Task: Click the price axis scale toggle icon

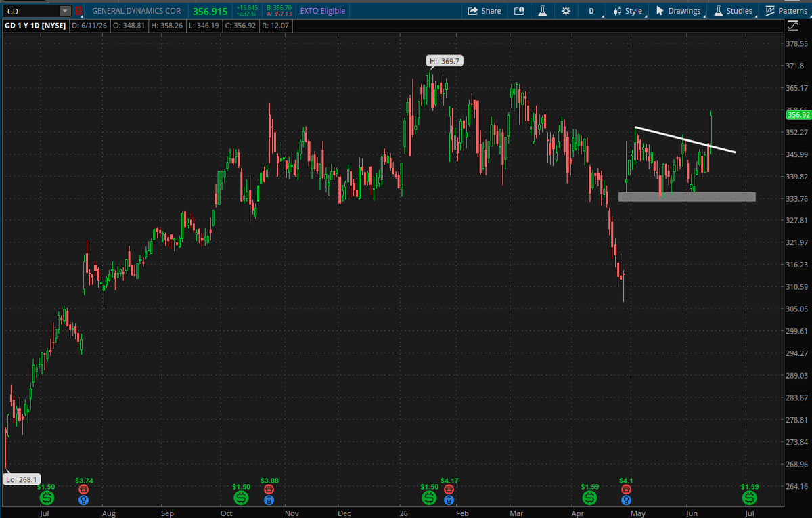Action: (x=793, y=26)
